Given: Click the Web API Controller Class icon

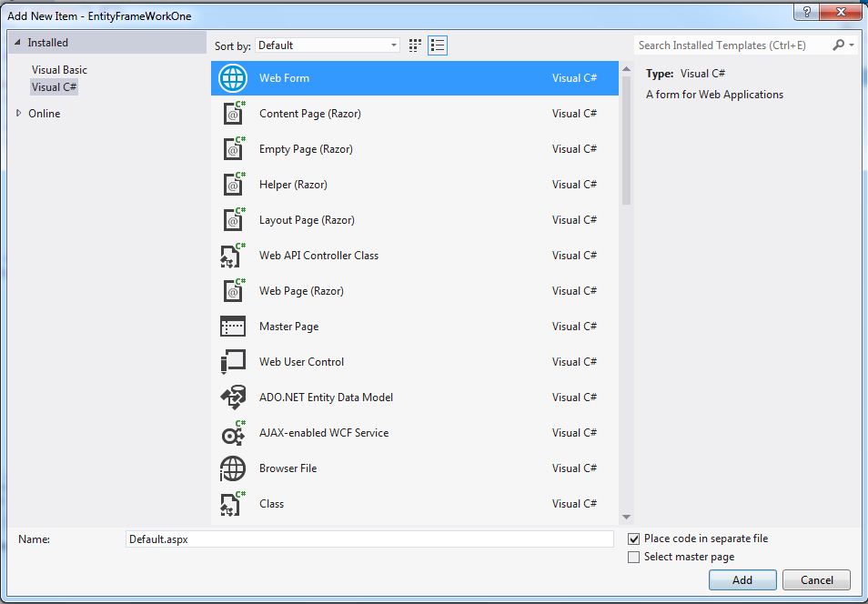Looking at the screenshot, I should tap(233, 256).
